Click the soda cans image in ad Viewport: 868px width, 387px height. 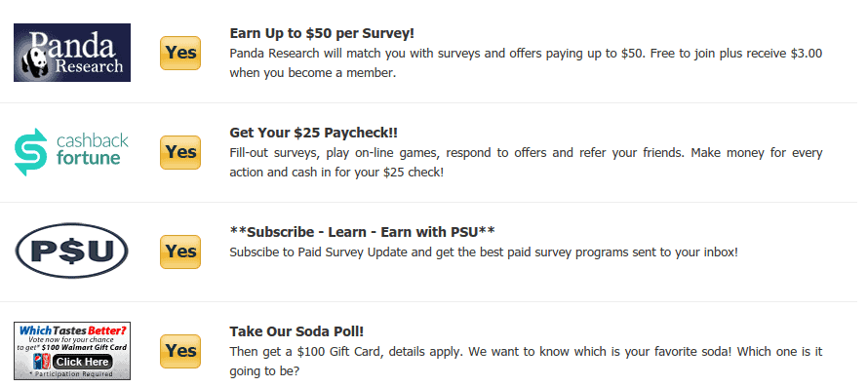42,362
